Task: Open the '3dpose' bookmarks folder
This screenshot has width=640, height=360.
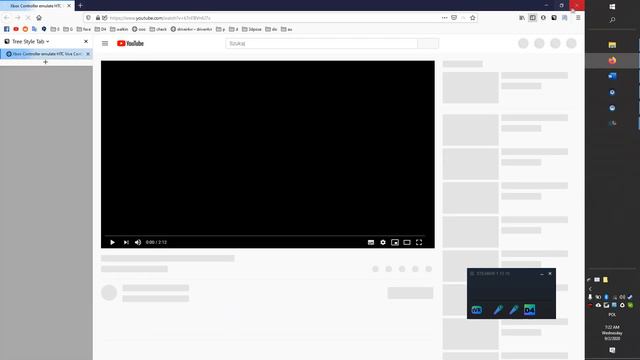Action: [x=251, y=29]
